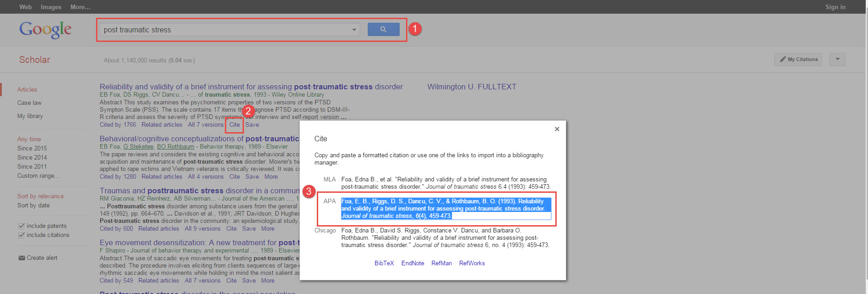Click Cited by 600 link
This screenshot has height=294, width=868.
117,228
